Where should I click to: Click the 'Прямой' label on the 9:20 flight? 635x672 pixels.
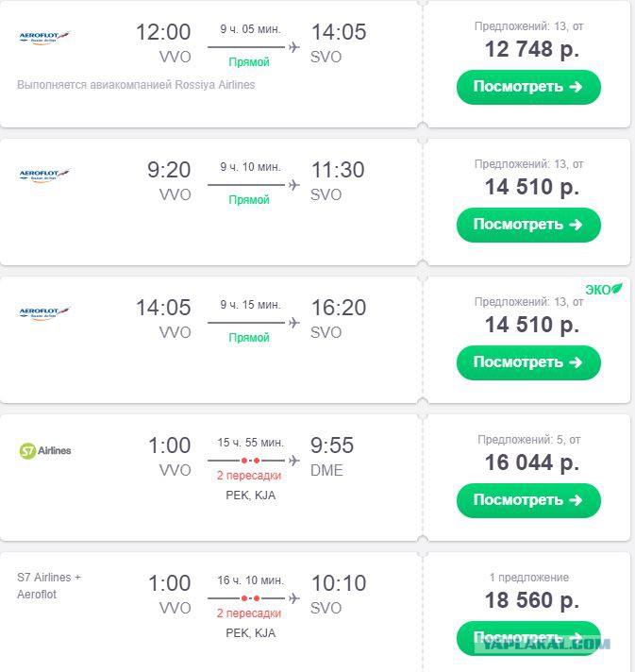click(x=249, y=200)
